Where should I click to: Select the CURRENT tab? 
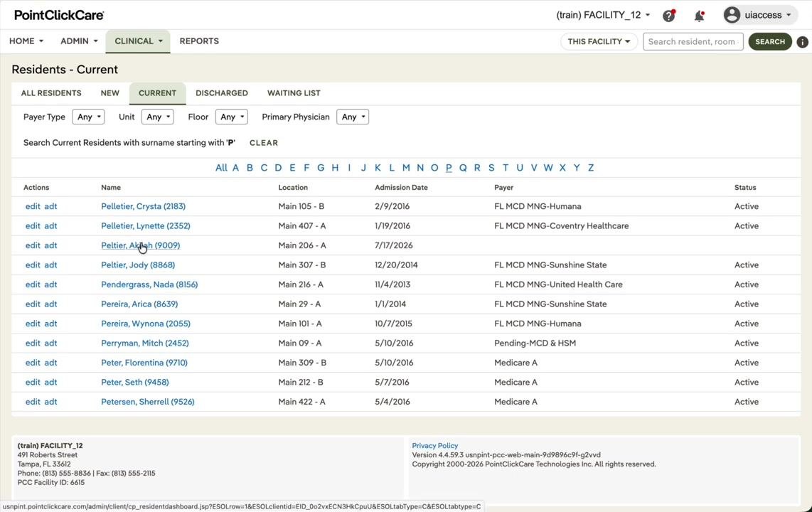157,93
